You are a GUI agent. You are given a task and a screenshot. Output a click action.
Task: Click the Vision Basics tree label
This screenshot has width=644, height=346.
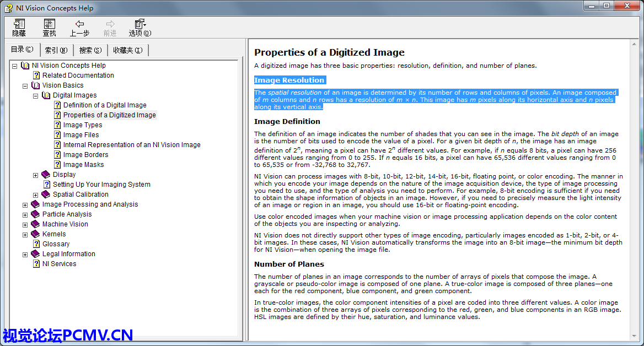[63, 85]
